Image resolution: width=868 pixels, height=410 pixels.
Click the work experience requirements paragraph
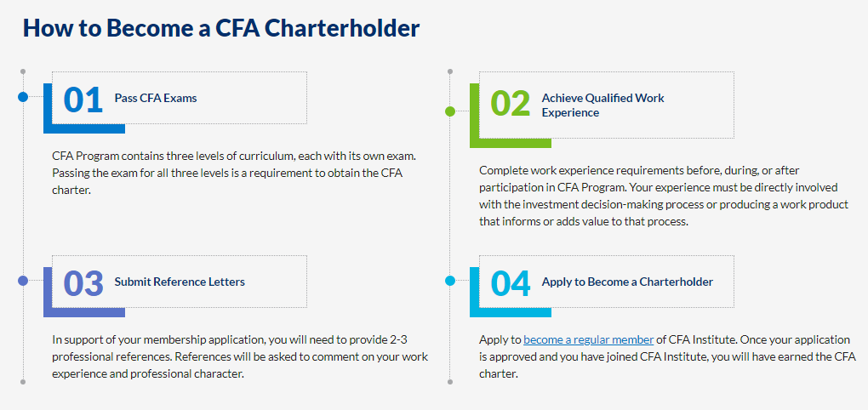point(663,196)
